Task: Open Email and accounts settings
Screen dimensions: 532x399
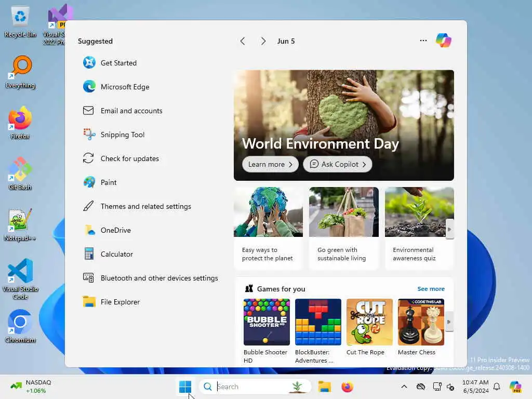Action: tap(123, 111)
